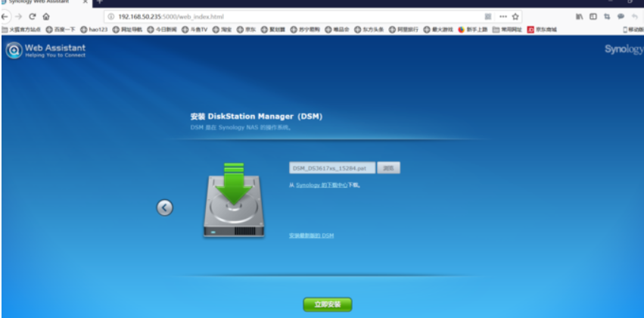Click the round previous-step arrow button
The height and width of the screenshot is (318, 644).
tap(165, 207)
